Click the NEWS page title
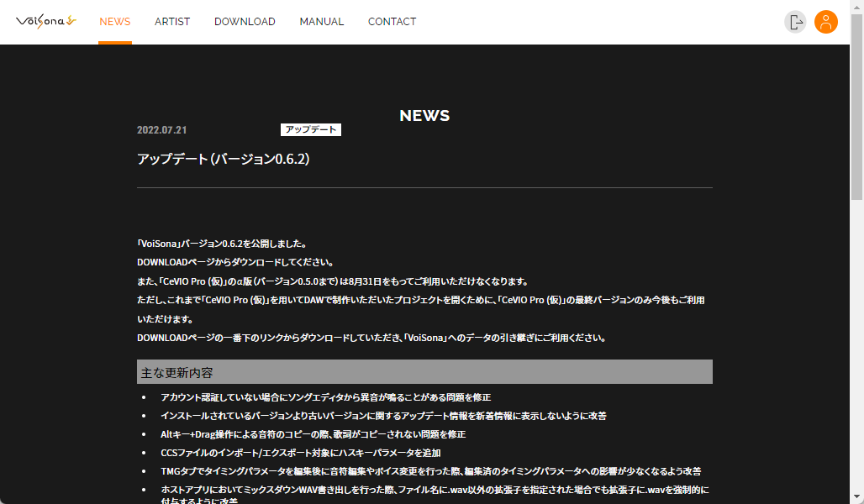The width and height of the screenshot is (864, 504). click(424, 115)
